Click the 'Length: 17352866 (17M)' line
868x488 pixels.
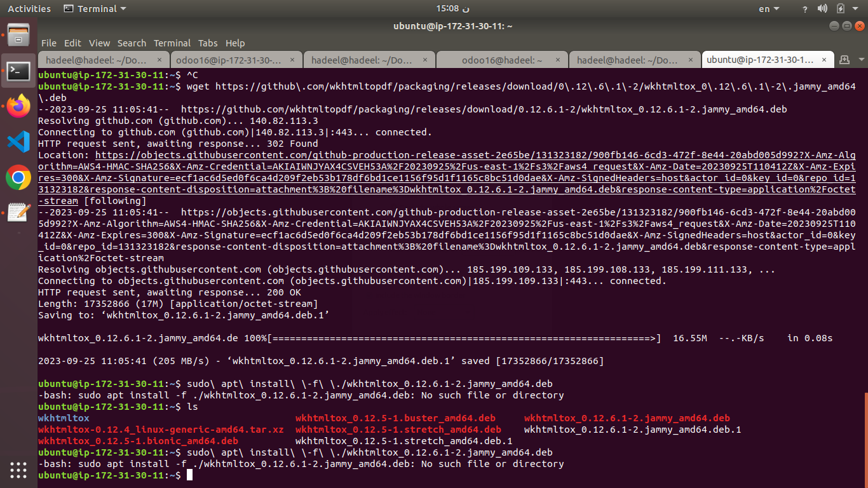(x=178, y=304)
